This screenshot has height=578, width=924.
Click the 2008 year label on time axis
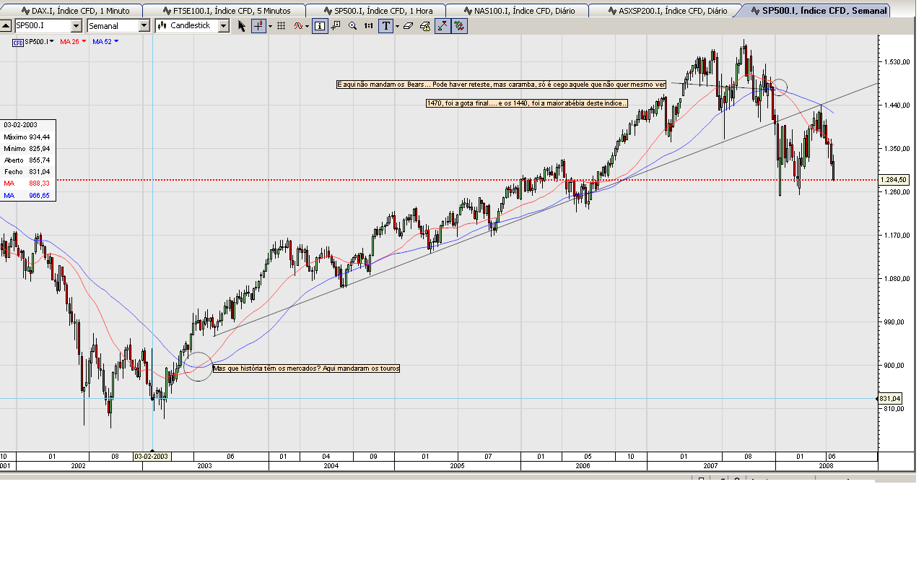826,466
